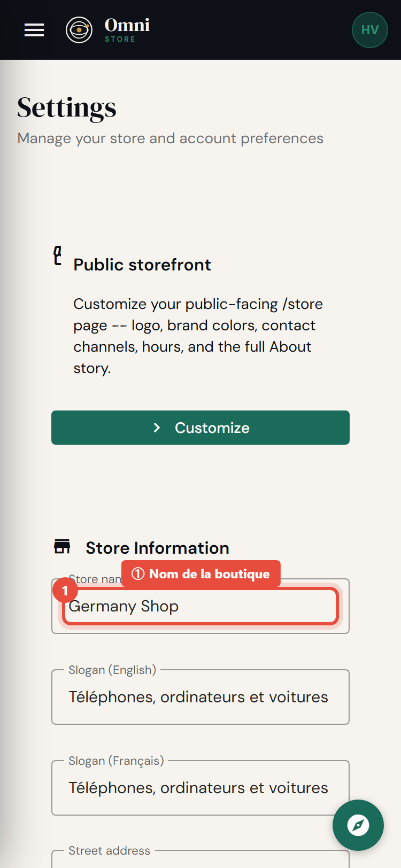Click the red step 1 badge
This screenshot has width=401, height=868.
(x=65, y=590)
